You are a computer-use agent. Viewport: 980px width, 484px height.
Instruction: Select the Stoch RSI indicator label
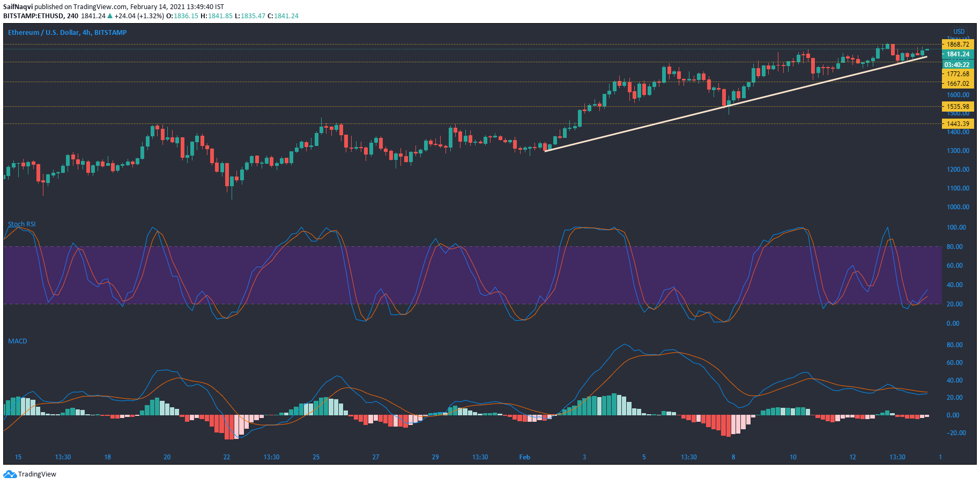[x=22, y=224]
